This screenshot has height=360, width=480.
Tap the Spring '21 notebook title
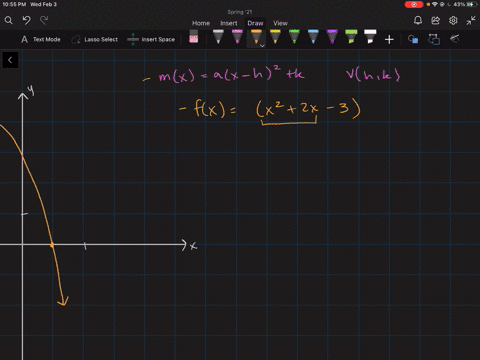(x=240, y=12)
